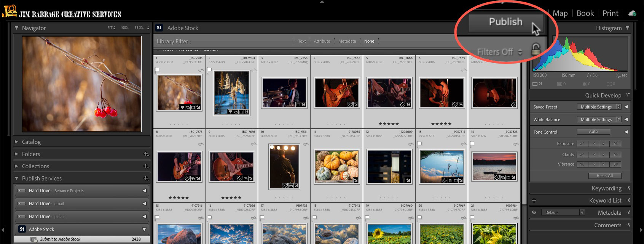Open the cloud sync status icon

632,13
